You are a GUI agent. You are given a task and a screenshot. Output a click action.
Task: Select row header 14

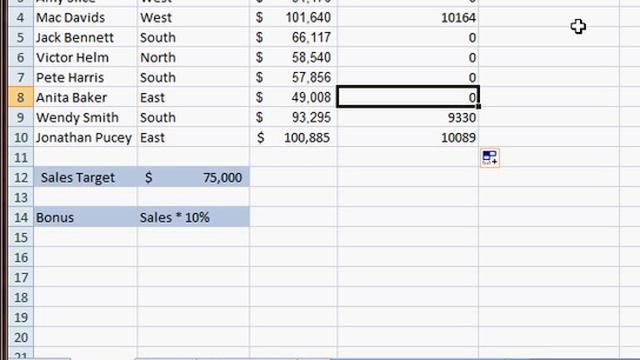point(21,218)
